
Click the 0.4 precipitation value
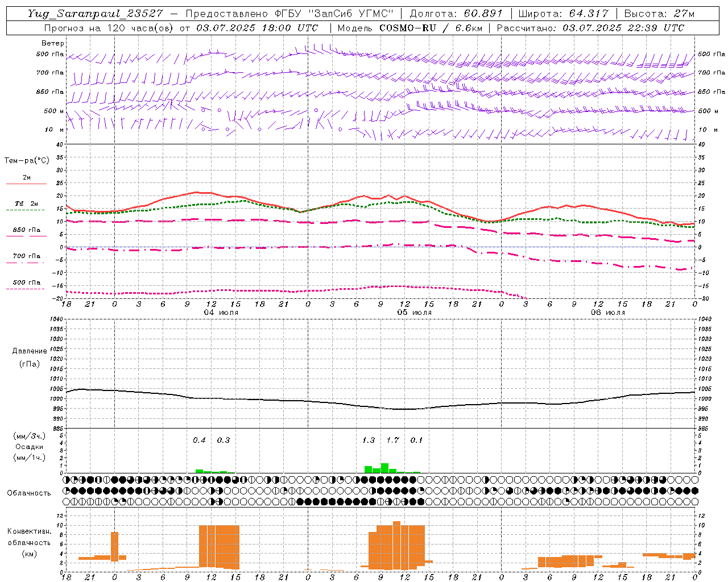pos(200,440)
